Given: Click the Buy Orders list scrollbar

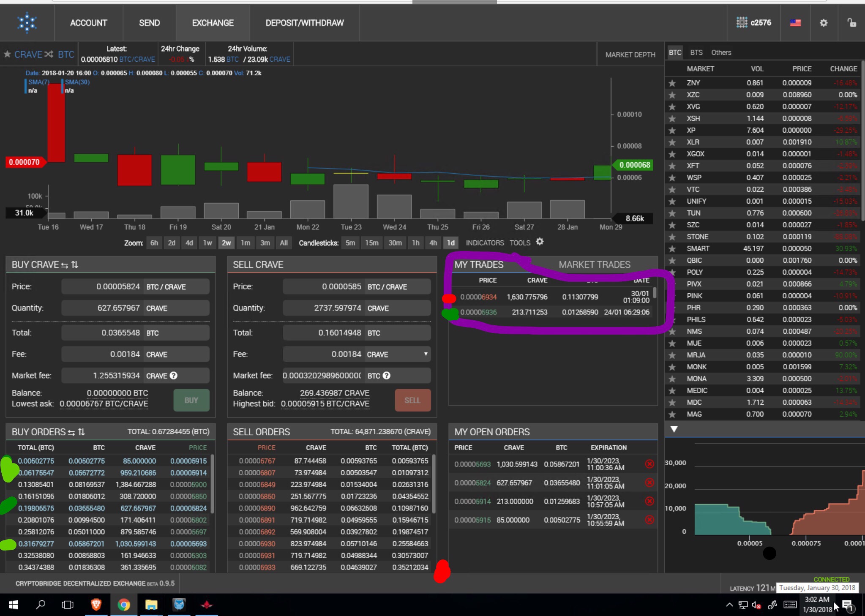Looking at the screenshot, I should (x=213, y=484).
